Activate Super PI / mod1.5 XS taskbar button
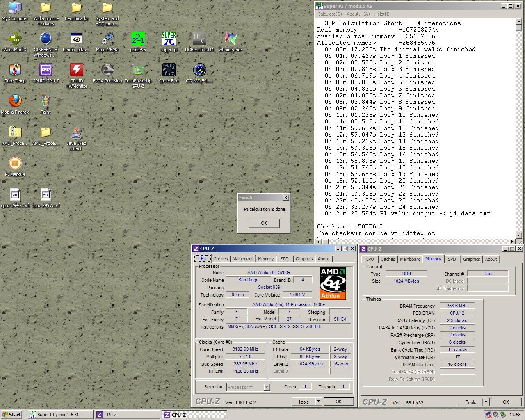 pos(60,415)
